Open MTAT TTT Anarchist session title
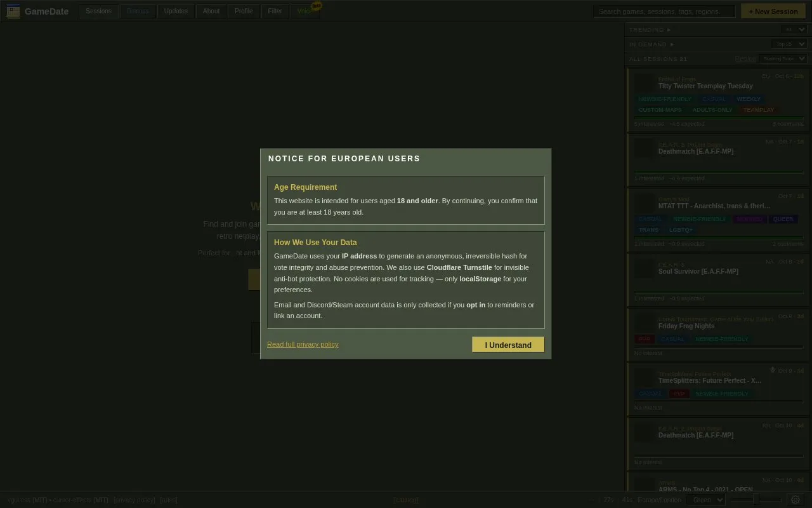This screenshot has width=812, height=508. (x=714, y=206)
